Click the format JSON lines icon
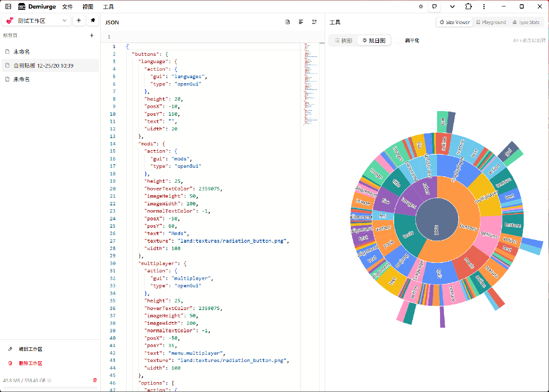Image resolution: width=549 pixels, height=392 pixels. point(301,22)
